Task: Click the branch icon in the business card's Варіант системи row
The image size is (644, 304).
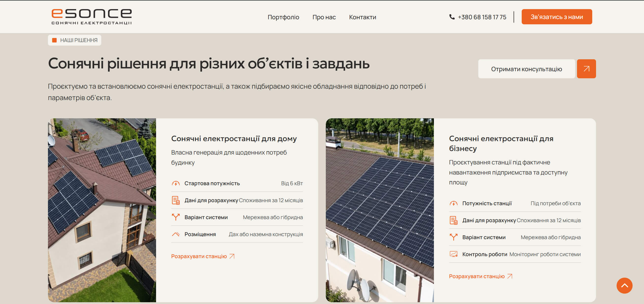Action: click(453, 237)
